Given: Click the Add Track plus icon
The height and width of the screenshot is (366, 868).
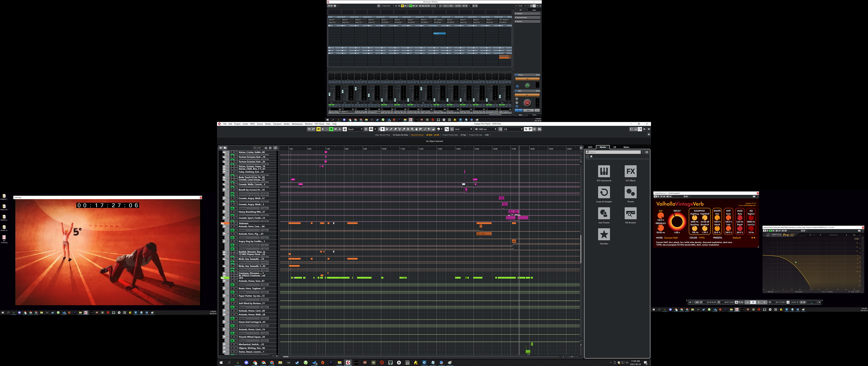Looking at the screenshot, I should click(x=221, y=148).
